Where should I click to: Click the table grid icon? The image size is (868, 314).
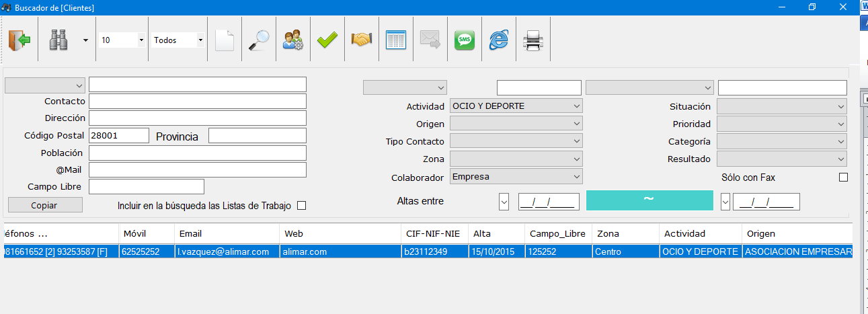pyautogui.click(x=396, y=40)
